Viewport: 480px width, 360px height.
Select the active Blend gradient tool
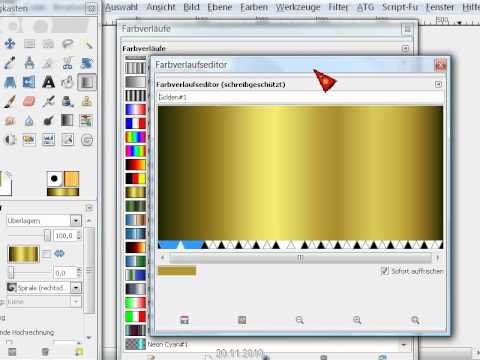point(87,82)
